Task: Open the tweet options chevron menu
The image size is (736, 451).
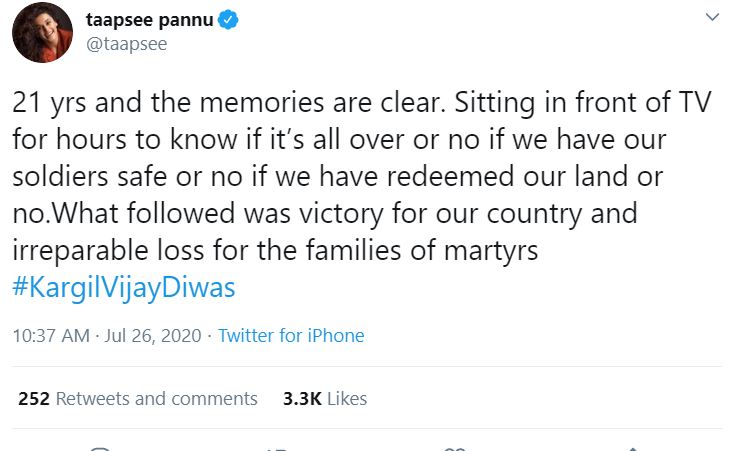Action: (712, 18)
